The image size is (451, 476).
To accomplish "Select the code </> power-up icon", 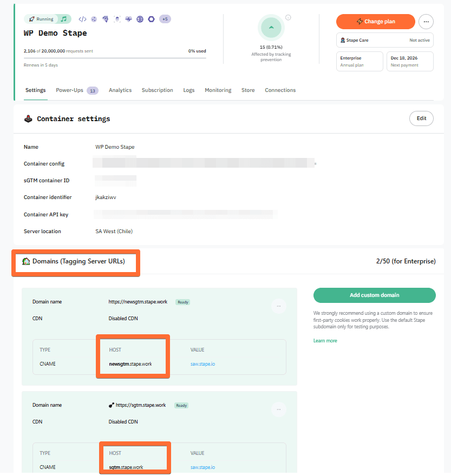I will coord(82,18).
